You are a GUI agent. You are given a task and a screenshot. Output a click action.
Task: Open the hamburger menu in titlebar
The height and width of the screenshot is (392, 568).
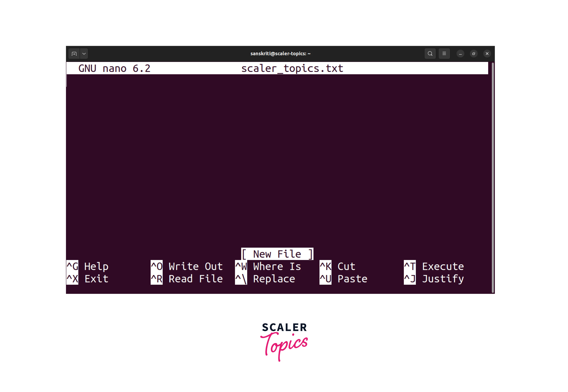444,54
